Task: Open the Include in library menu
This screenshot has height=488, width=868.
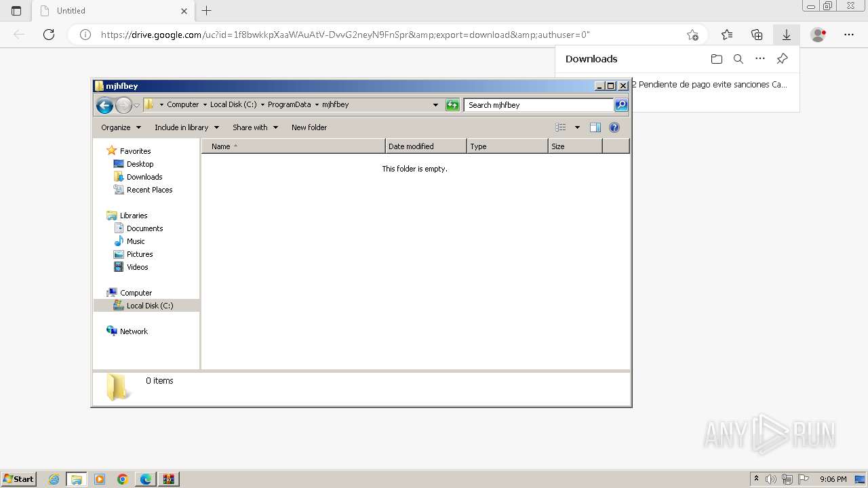Action: (186, 127)
